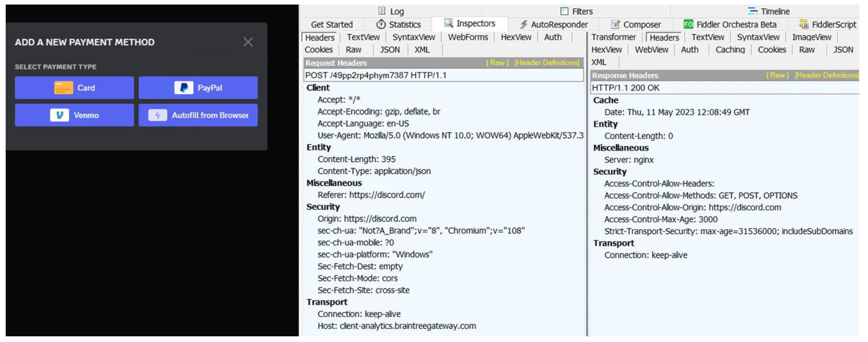Select the Host: client-analytics.braintreegateway.com header
The height and width of the screenshot is (342, 868).
coord(397,326)
